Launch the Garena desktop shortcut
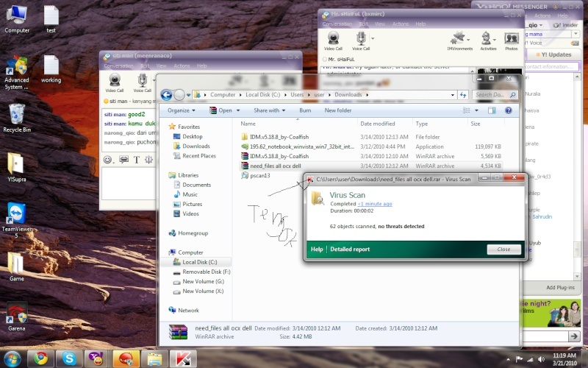This screenshot has width=588, height=368. click(16, 317)
